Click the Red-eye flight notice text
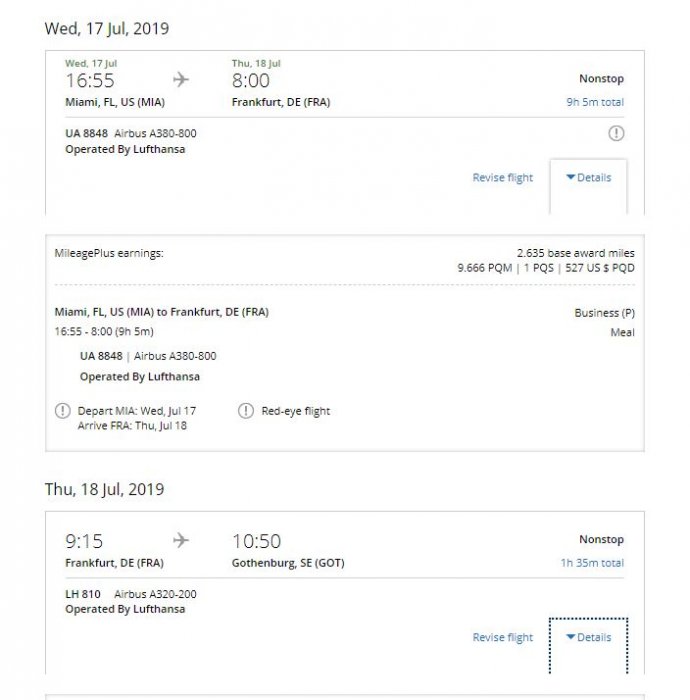The height and width of the screenshot is (700, 690). tap(295, 411)
